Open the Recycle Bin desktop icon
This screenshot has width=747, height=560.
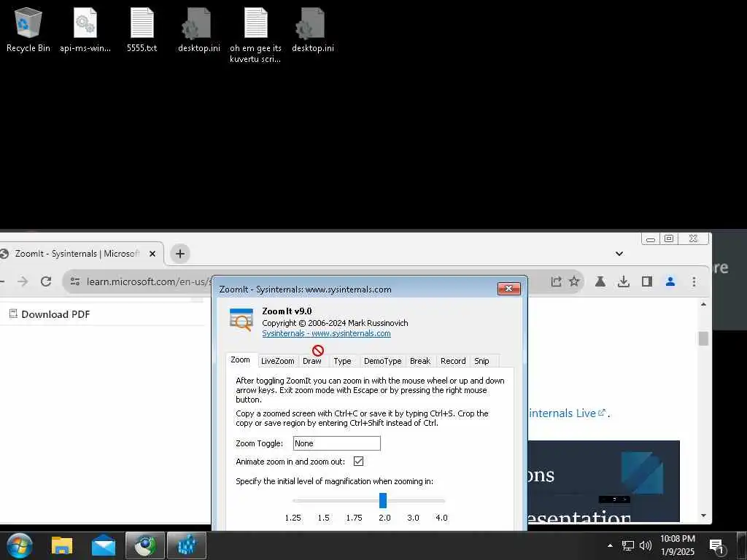click(x=28, y=29)
